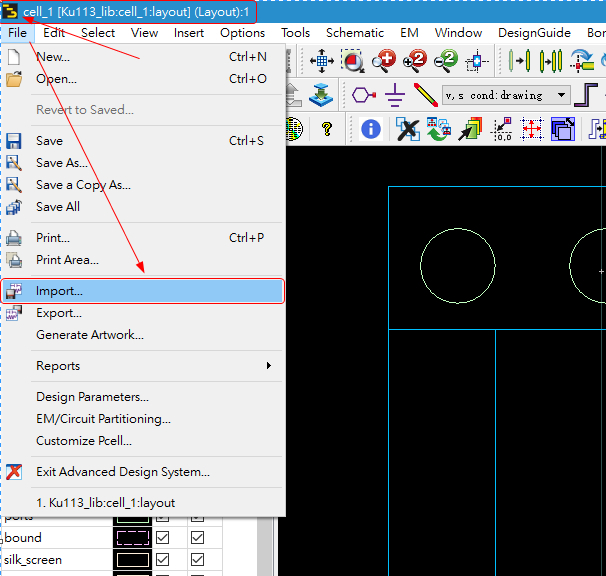Select the silk_screen layer name

point(33,560)
